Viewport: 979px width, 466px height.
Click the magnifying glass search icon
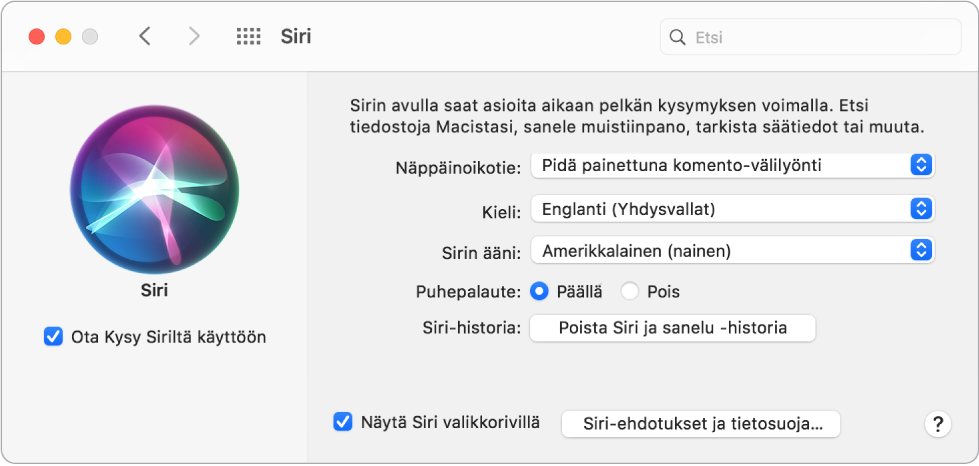(677, 37)
